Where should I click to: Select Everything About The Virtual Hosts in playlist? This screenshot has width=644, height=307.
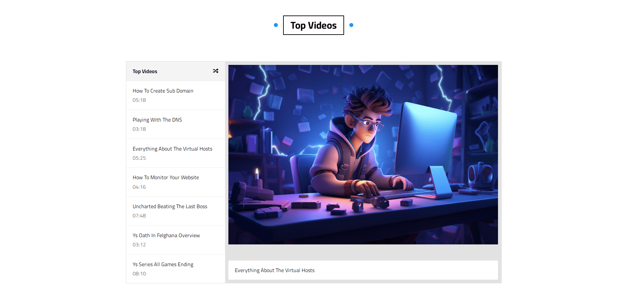coord(172,149)
